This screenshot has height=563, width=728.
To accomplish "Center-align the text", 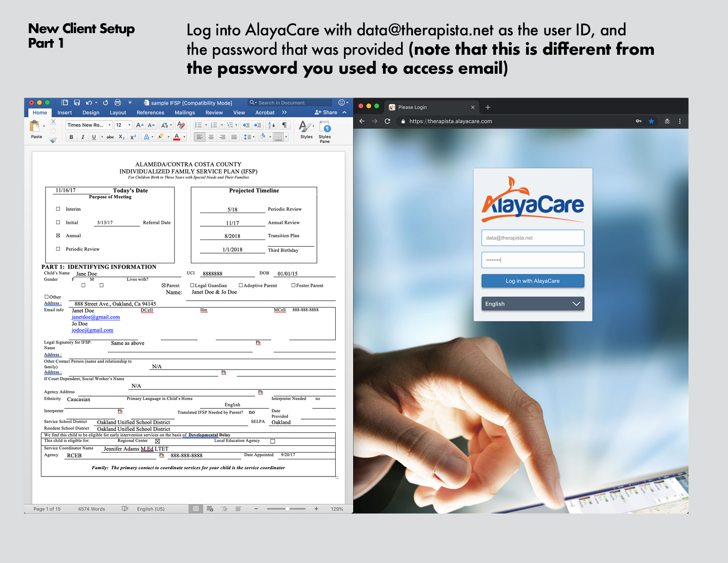I will tap(211, 137).
